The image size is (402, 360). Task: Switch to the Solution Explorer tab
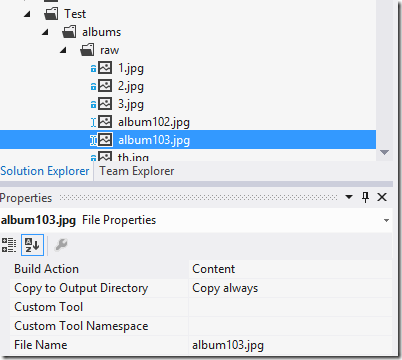tap(45, 171)
